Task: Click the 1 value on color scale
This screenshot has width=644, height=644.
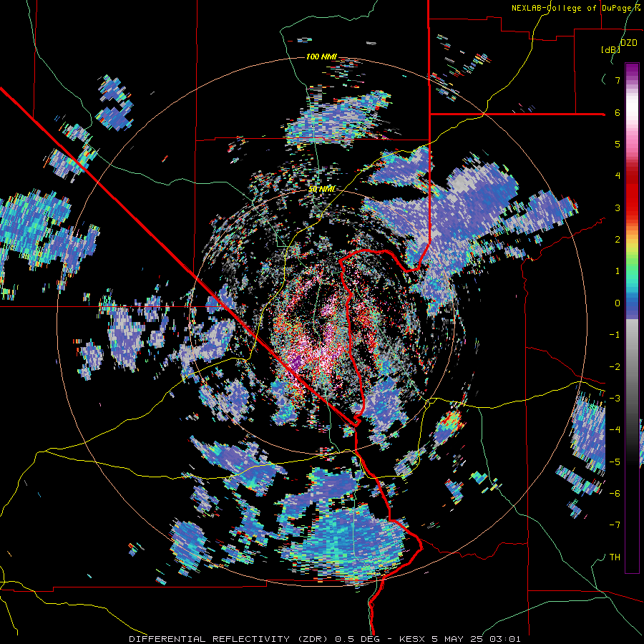Action: point(618,271)
